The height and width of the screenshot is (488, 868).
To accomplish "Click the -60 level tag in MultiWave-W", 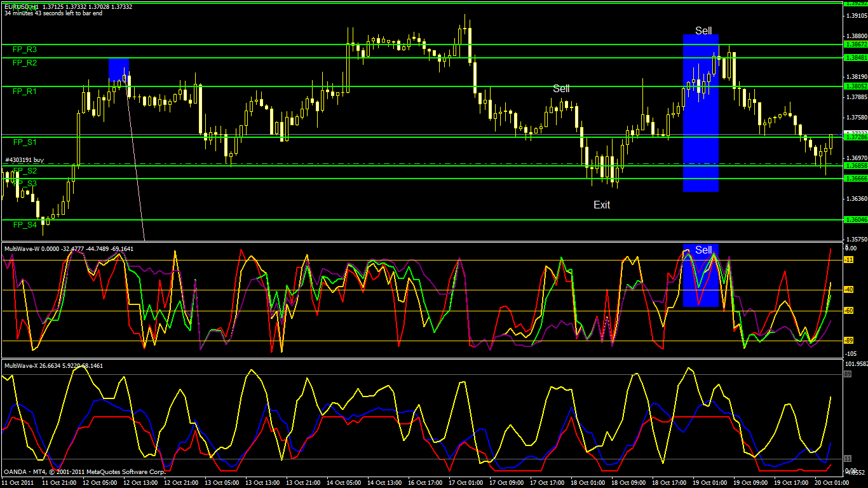I will click(x=849, y=310).
